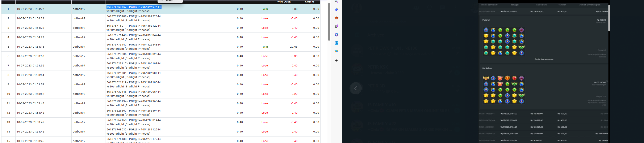This screenshot has height=143, width=644.
Task: Click the timestamp 10-07-2023 01:53:58
Action: click(30, 56)
